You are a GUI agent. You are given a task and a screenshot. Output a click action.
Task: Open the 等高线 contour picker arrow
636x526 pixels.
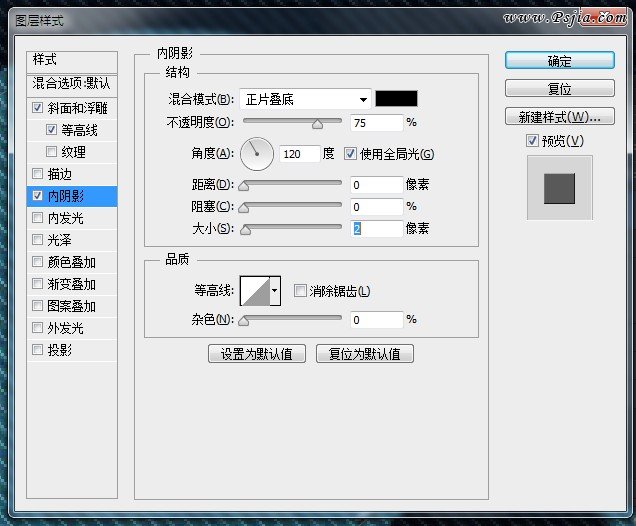pyautogui.click(x=275, y=290)
